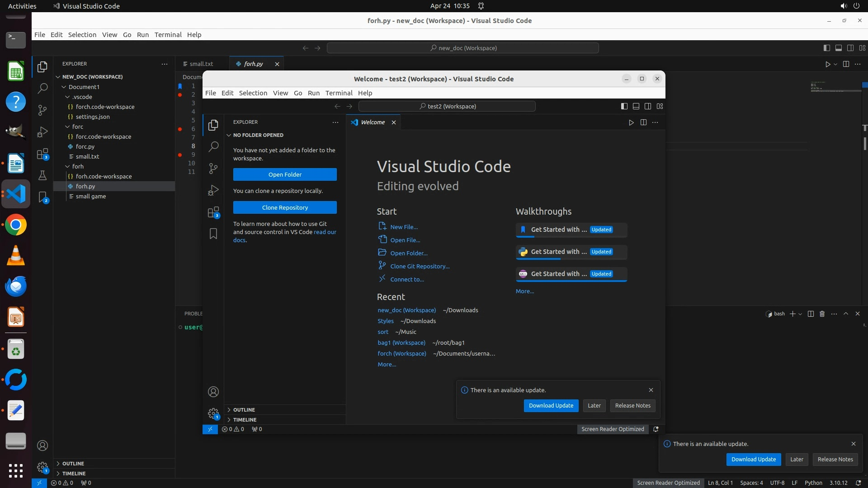This screenshot has width=868, height=488.
Task: Toggle Primary Side Bar in test2 title bar
Action: tap(624, 106)
